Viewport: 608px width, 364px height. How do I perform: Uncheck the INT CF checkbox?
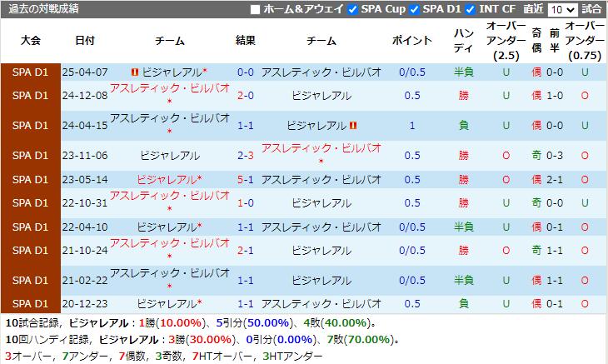(x=470, y=9)
